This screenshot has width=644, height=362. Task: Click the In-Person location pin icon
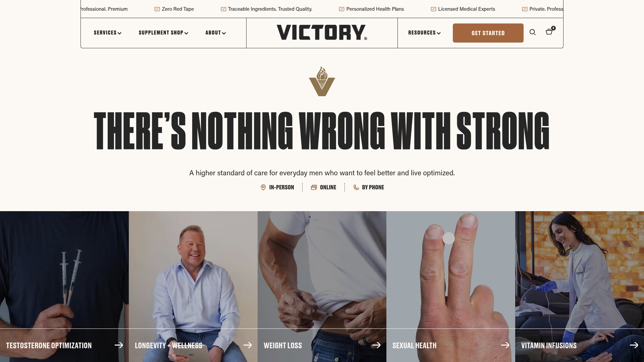point(263,187)
